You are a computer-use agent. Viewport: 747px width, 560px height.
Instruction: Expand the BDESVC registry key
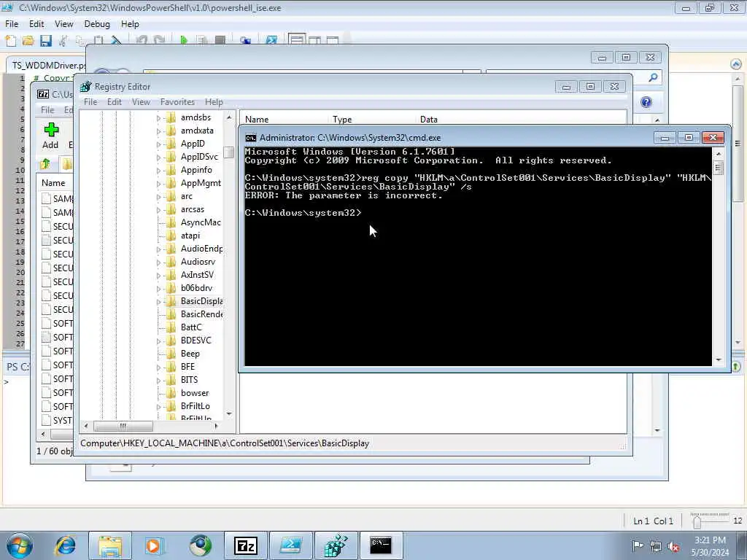tap(158, 341)
